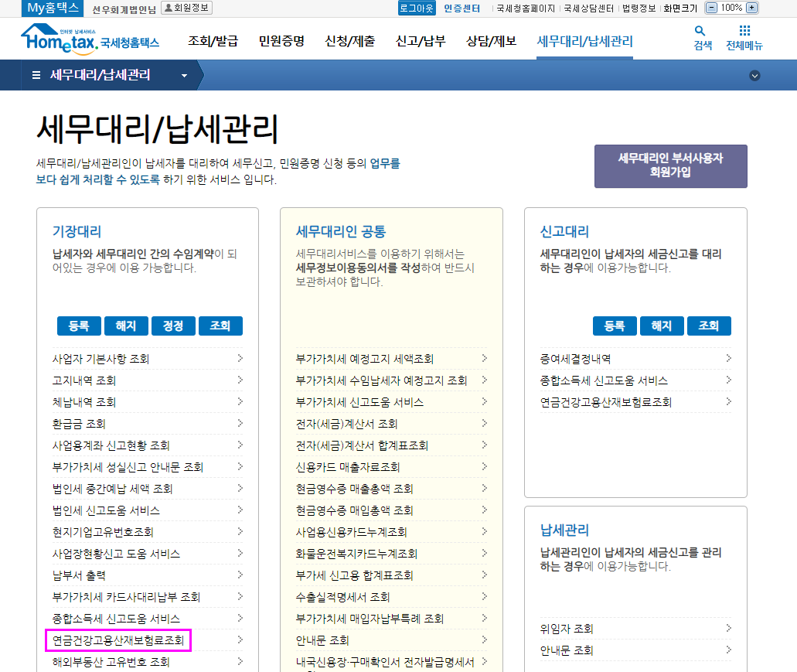Open the 상담/제보 menu
The width and height of the screenshot is (797, 672).
pyautogui.click(x=491, y=41)
